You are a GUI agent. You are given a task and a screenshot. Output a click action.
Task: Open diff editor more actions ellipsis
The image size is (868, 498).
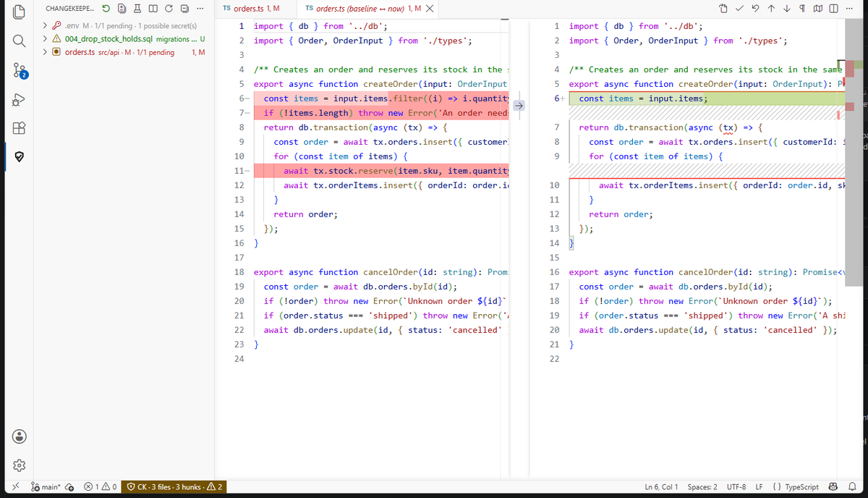coord(849,9)
